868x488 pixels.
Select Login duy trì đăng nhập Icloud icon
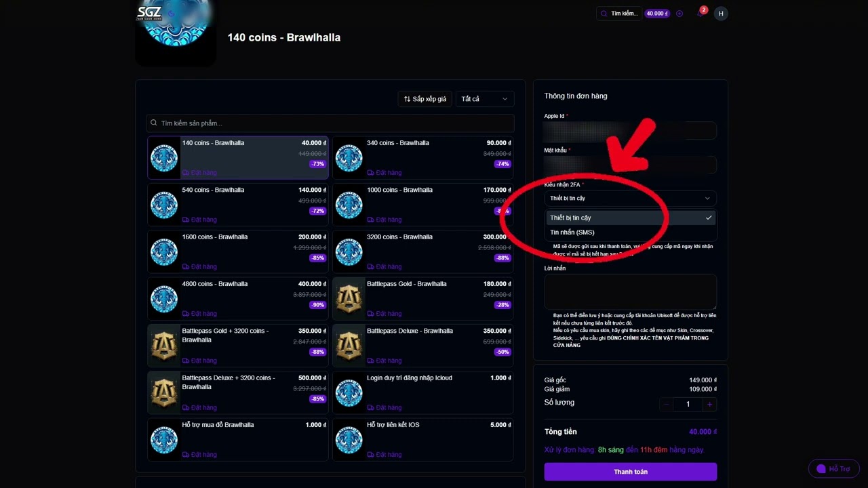[349, 392]
